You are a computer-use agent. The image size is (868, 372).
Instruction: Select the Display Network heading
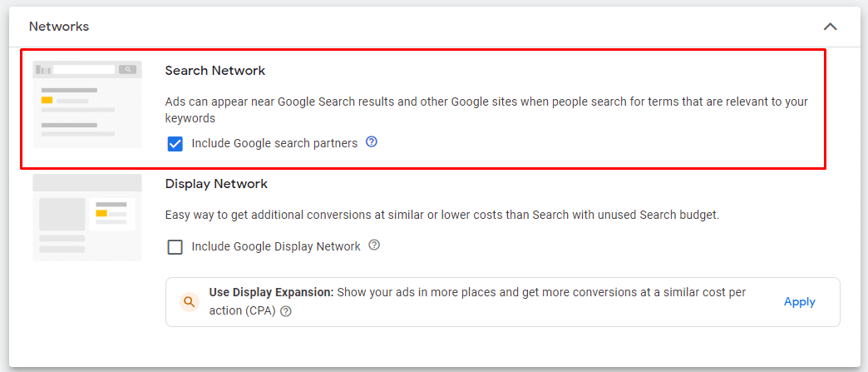coord(216,184)
